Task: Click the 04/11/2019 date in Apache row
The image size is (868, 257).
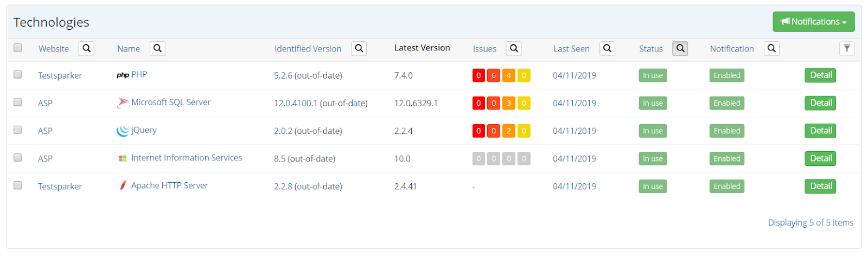Action: click(575, 186)
